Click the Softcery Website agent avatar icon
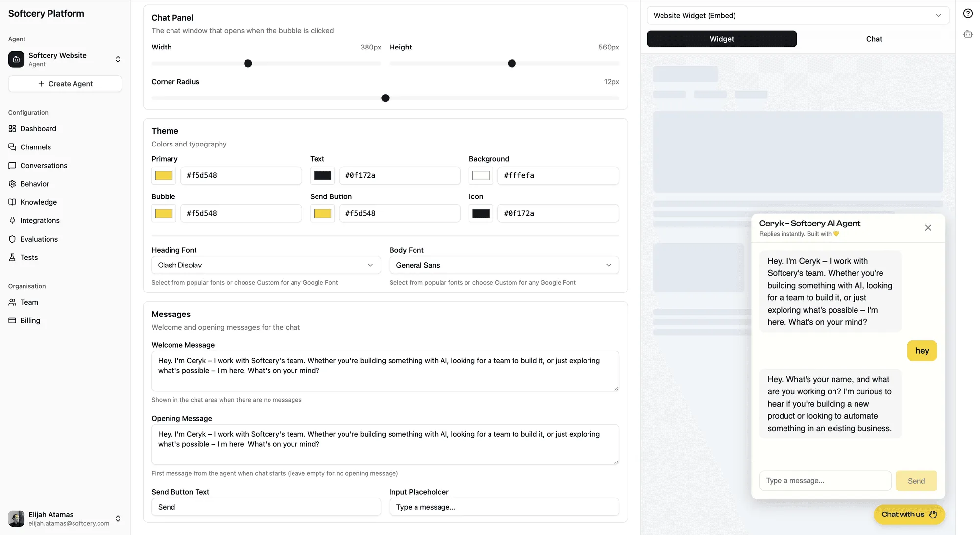The width and height of the screenshot is (980, 535). [x=16, y=59]
